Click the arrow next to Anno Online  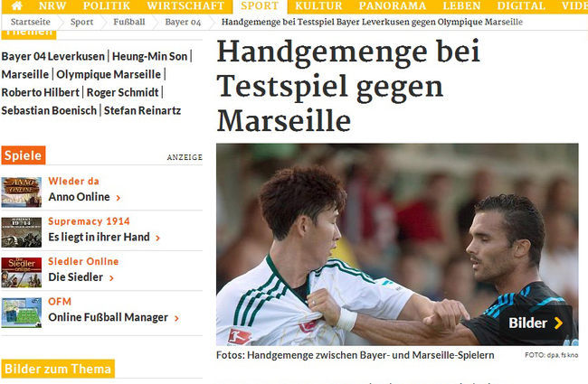[119, 198]
